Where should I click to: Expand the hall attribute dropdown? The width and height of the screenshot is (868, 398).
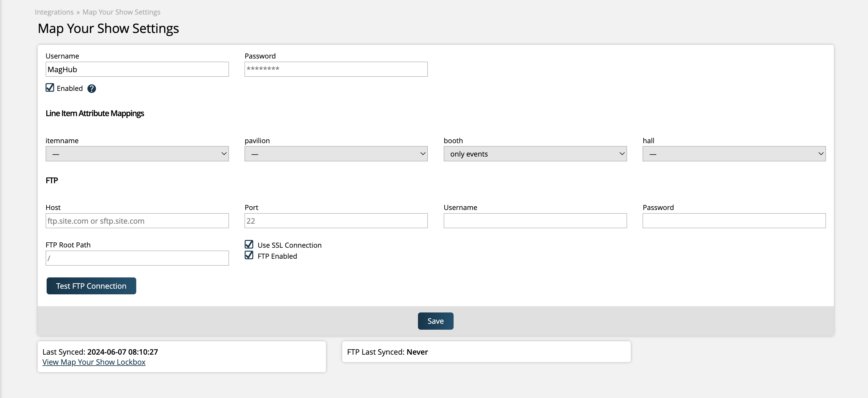coord(733,154)
